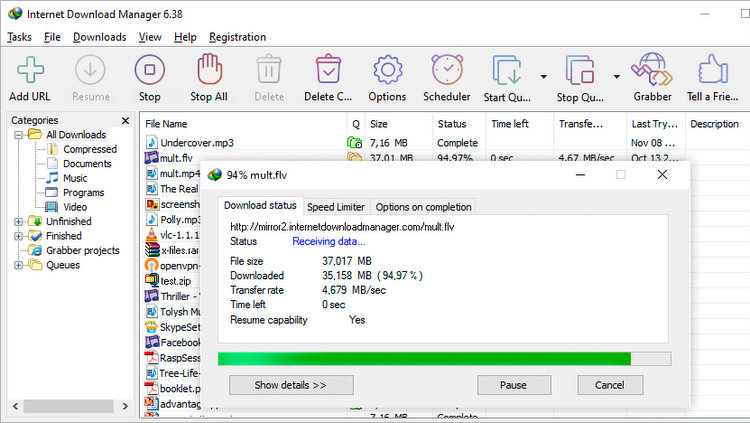Image resolution: width=750 pixels, height=423 pixels.
Task: Switch to Options on completion tab
Action: click(x=423, y=207)
